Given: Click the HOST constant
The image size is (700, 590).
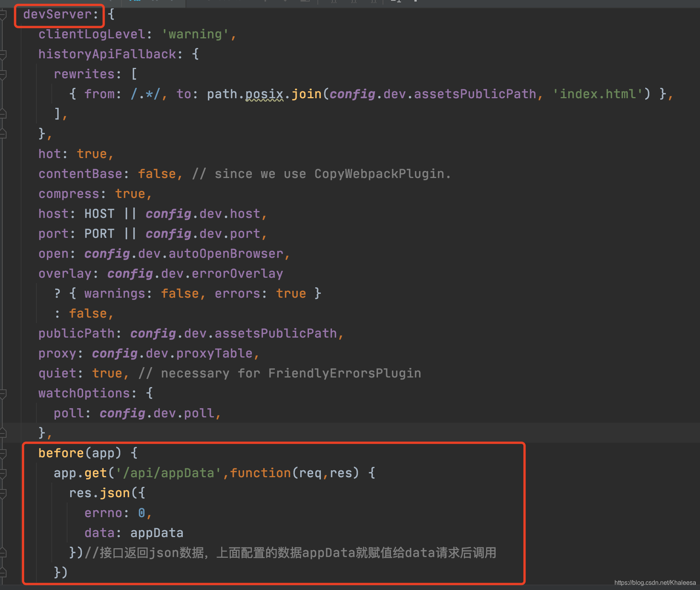Looking at the screenshot, I should (99, 214).
